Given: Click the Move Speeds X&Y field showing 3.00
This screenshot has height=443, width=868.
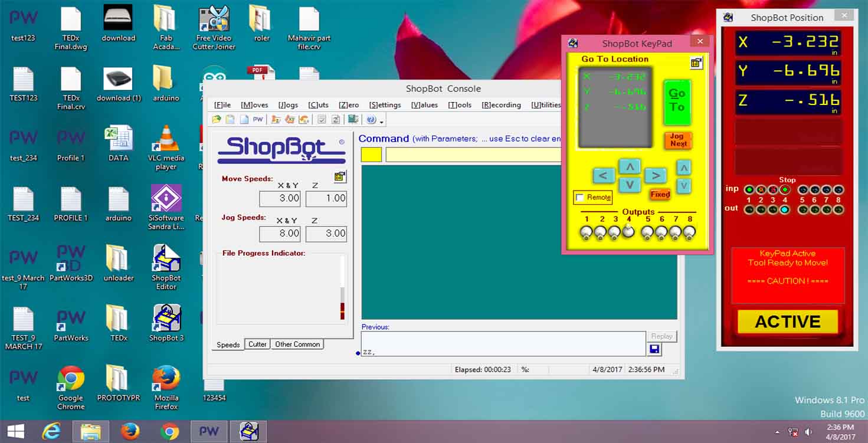Looking at the screenshot, I should click(x=280, y=199).
